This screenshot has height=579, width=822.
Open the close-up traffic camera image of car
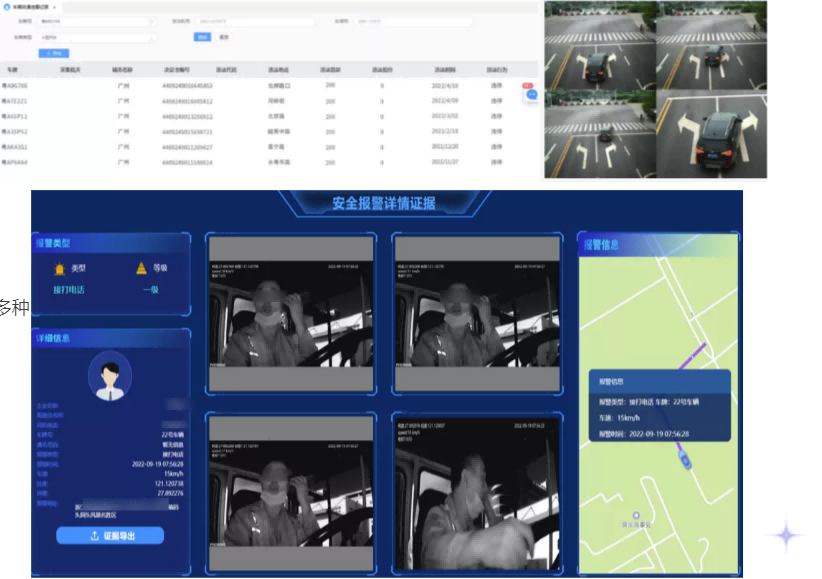(x=711, y=134)
